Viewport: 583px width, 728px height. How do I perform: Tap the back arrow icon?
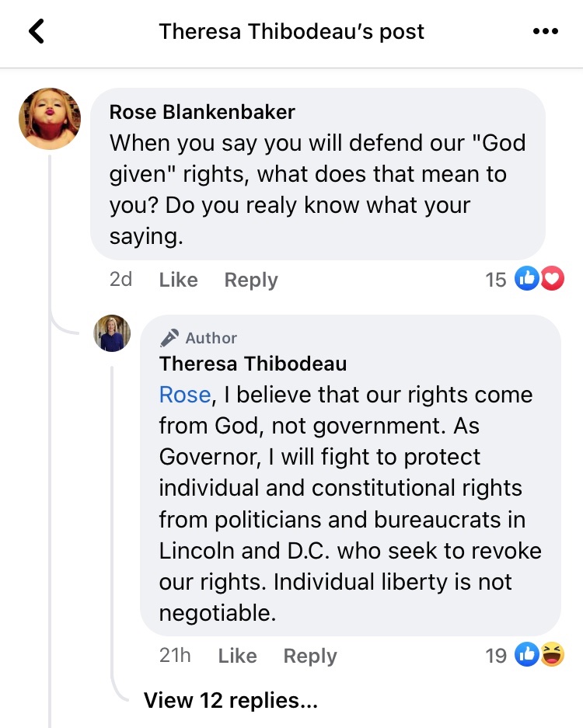(37, 32)
